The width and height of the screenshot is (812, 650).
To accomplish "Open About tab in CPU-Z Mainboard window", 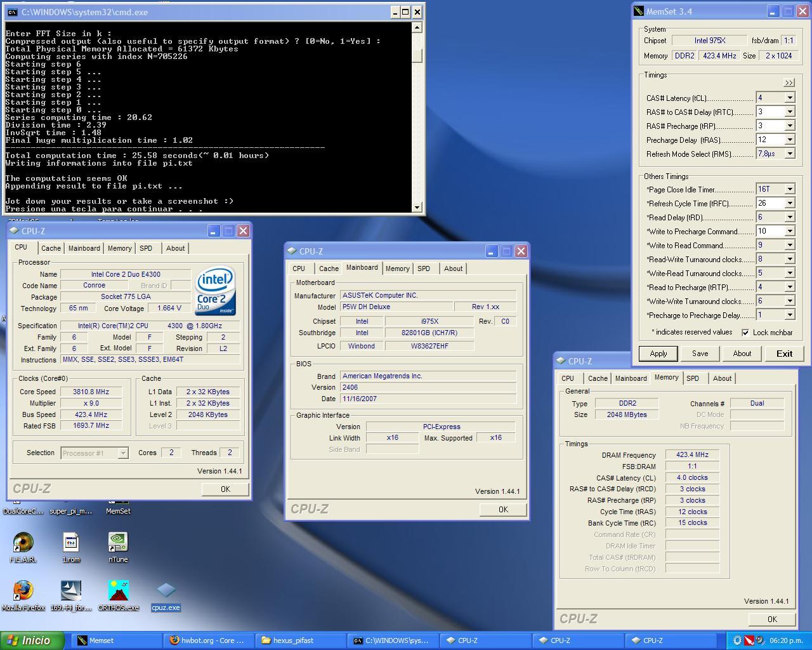I will point(453,269).
